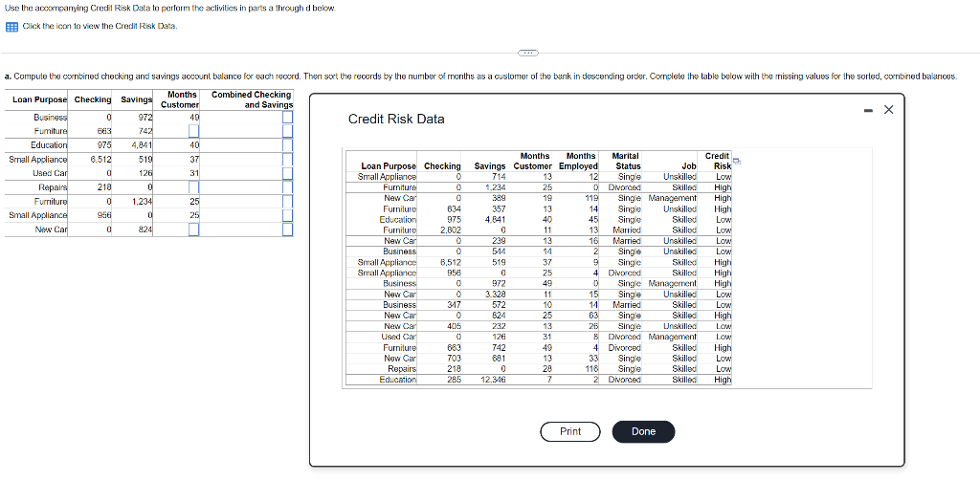Select Combined balance field for Small Appliance 956 row

point(287,215)
